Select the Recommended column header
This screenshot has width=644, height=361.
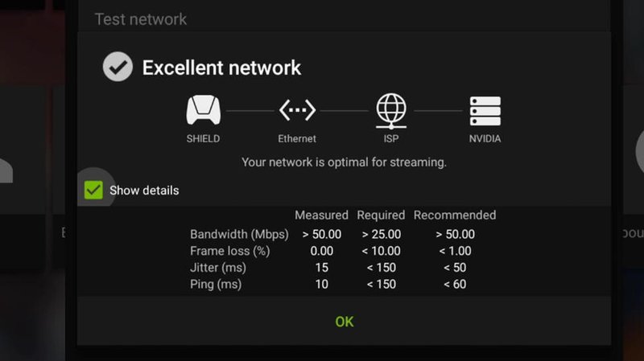[x=455, y=215]
